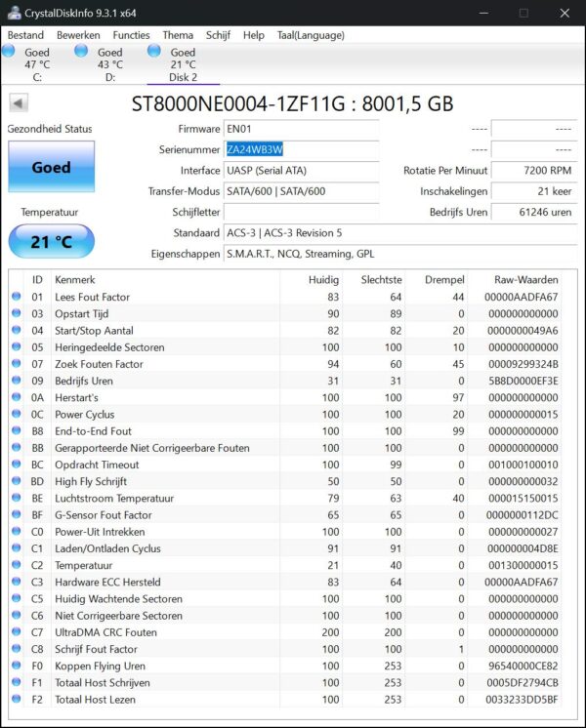The height and width of the screenshot is (728, 586).
Task: Click the Interface field UASP (Serial ATA)
Action: [301, 171]
